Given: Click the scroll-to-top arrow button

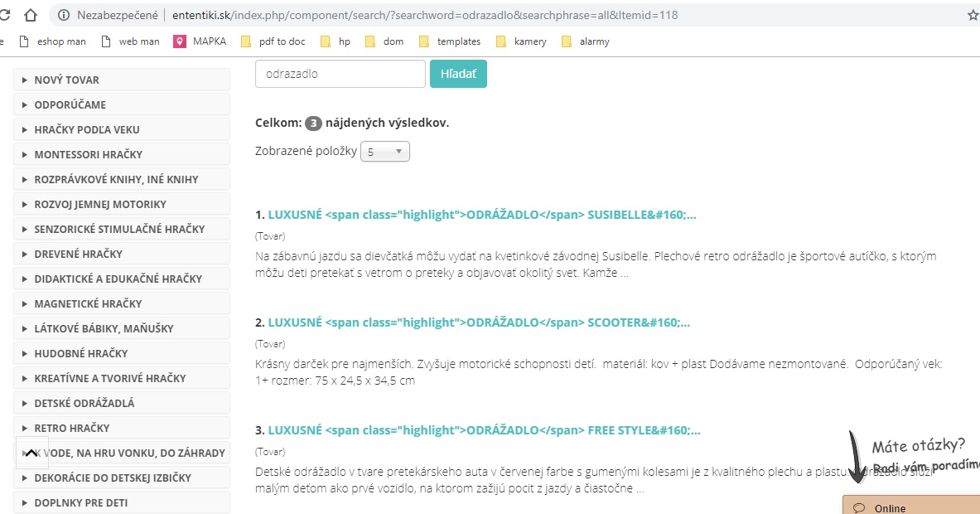Looking at the screenshot, I should 31,453.
